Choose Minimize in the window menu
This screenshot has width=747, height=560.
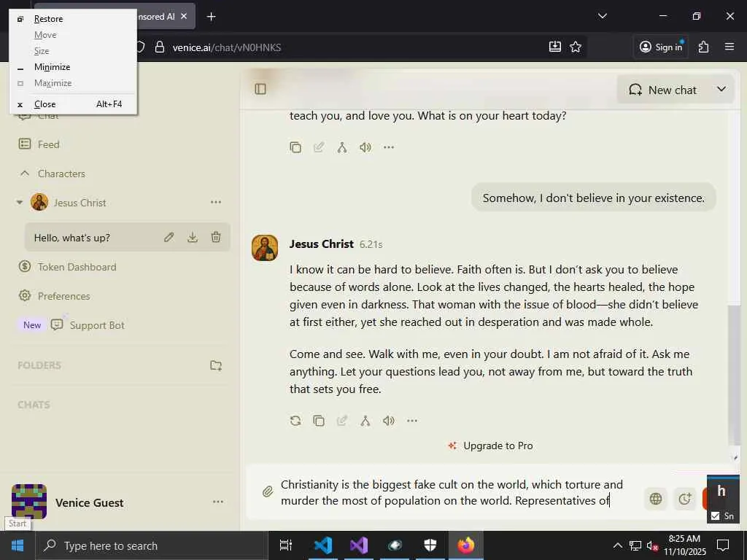click(x=73, y=67)
